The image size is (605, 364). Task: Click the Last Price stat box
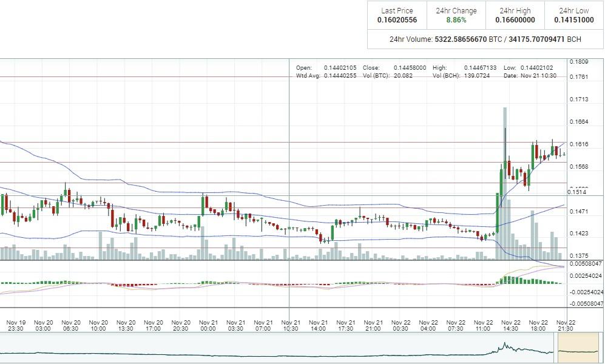[x=397, y=15]
